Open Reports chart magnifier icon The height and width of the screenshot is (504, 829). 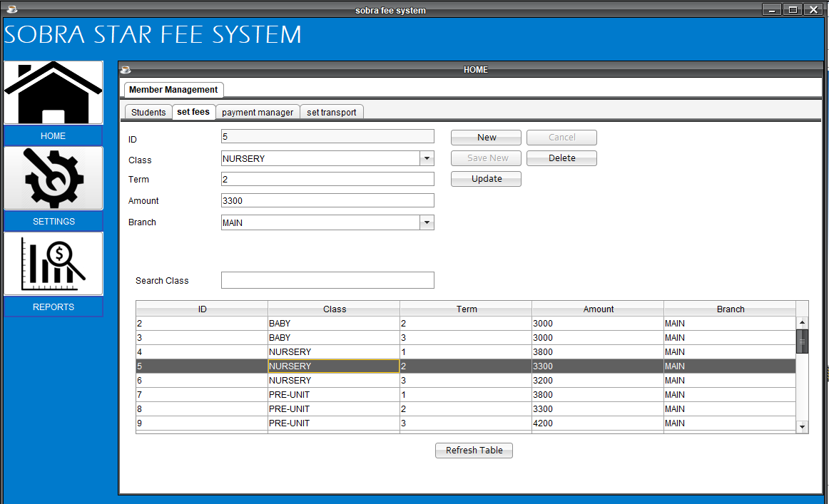[x=54, y=264]
